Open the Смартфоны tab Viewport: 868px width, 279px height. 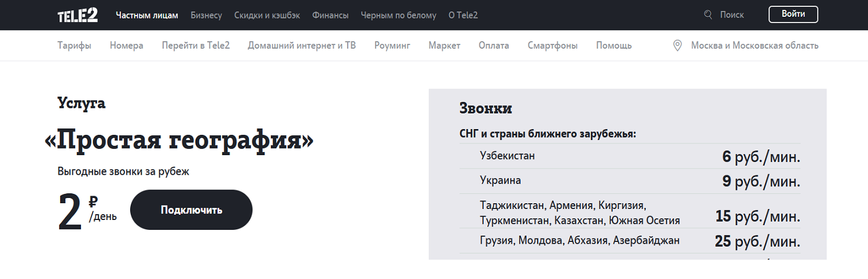pyautogui.click(x=553, y=46)
